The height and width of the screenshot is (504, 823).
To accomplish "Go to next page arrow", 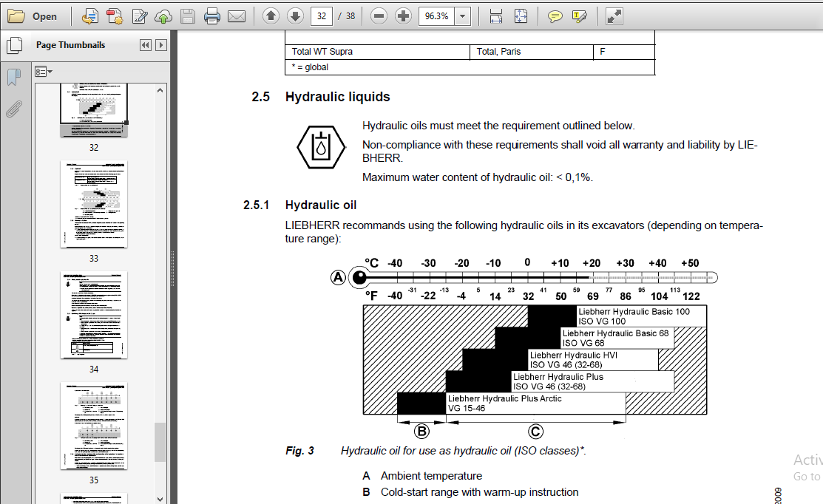I will pyautogui.click(x=296, y=16).
